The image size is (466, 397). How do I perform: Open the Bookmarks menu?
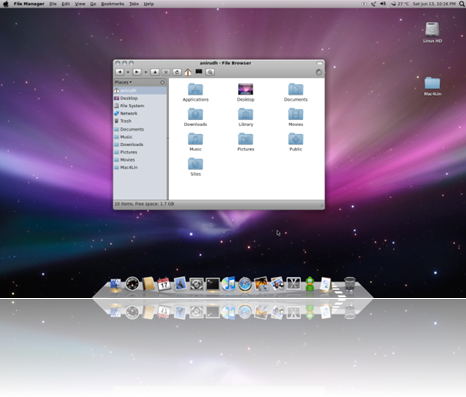point(113,4)
